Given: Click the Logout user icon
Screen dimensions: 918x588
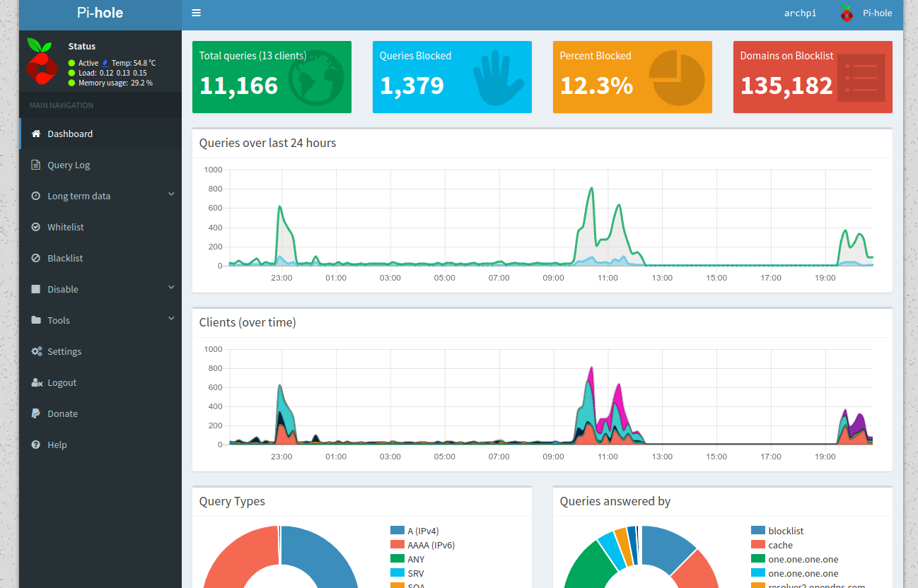Looking at the screenshot, I should point(37,382).
